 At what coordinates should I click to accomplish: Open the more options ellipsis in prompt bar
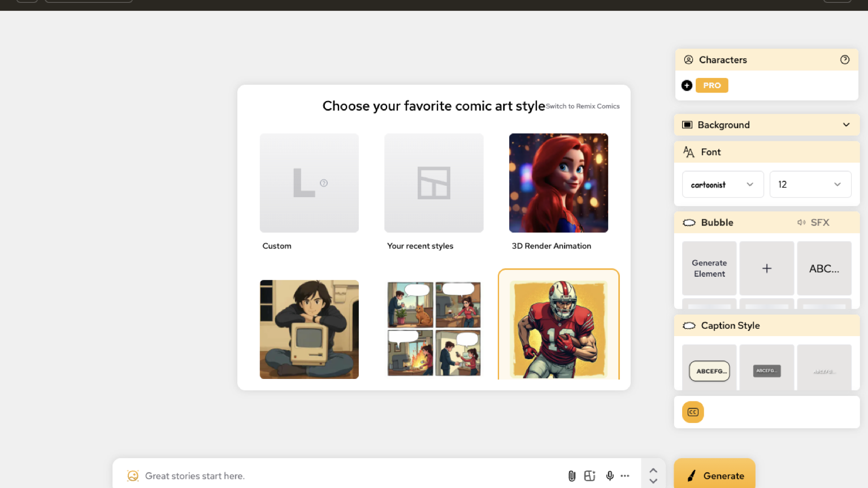point(625,476)
